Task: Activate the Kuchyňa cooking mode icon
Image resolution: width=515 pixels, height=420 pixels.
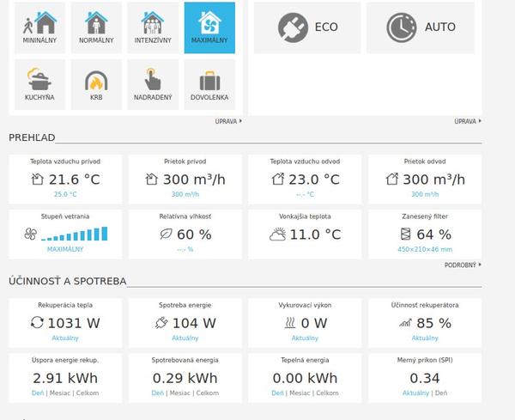Action: pos(40,84)
